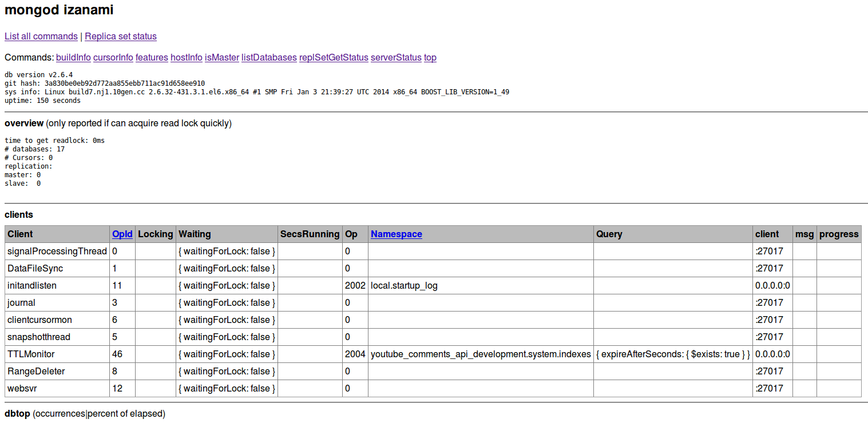Screen dimensions: 868x423
Task: Select the signalProcessingThread client cell
Action: click(x=57, y=251)
